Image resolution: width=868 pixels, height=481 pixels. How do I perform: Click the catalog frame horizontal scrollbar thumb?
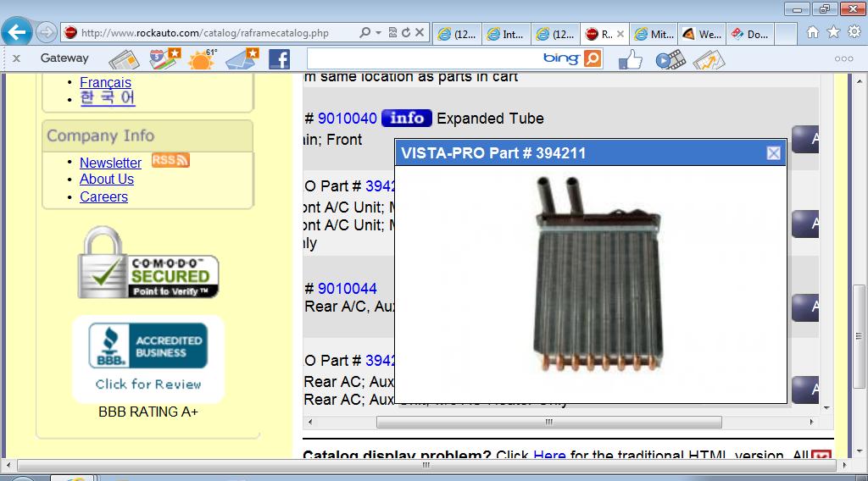548,422
